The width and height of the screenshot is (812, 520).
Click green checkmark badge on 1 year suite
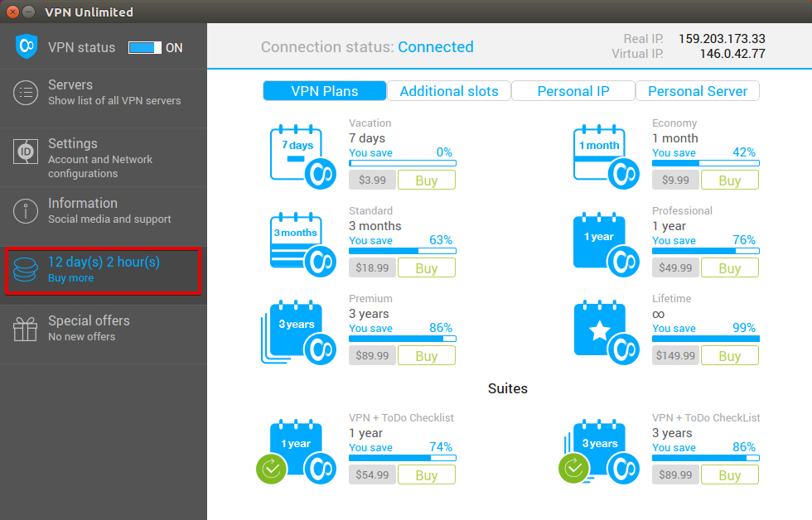click(272, 469)
